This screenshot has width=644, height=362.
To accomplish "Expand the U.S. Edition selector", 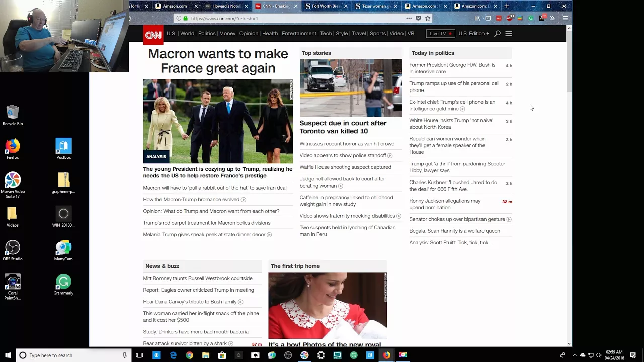I will click(473, 34).
